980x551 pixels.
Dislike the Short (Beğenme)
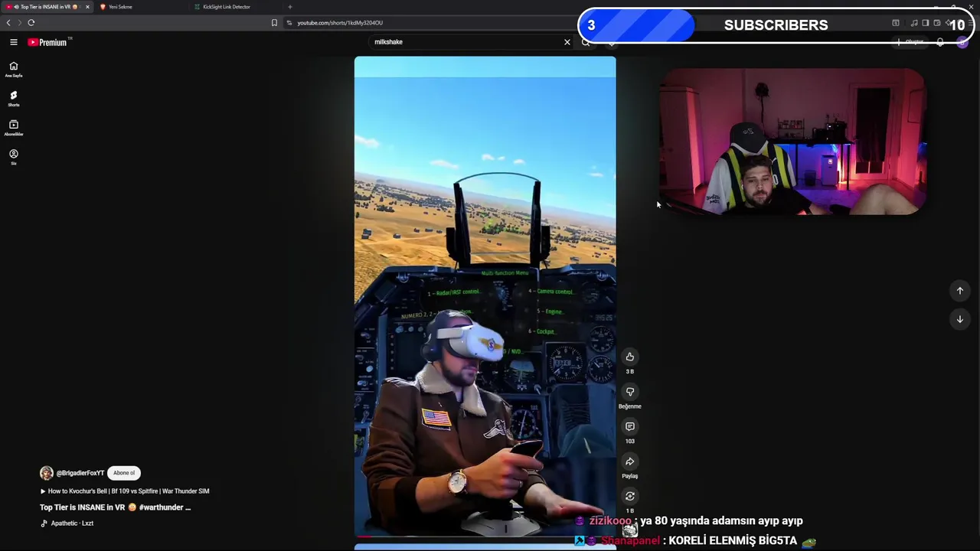coord(629,392)
